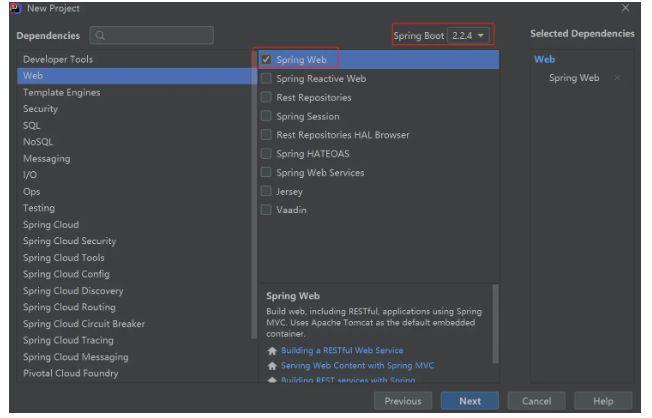
Task: Click the category list vertical scrollbar
Action: tap(254, 195)
